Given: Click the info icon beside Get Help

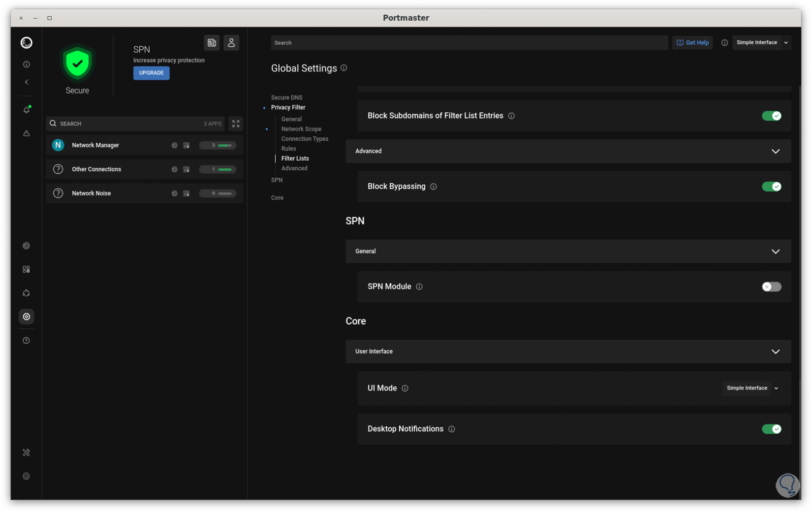Looking at the screenshot, I should pos(724,43).
